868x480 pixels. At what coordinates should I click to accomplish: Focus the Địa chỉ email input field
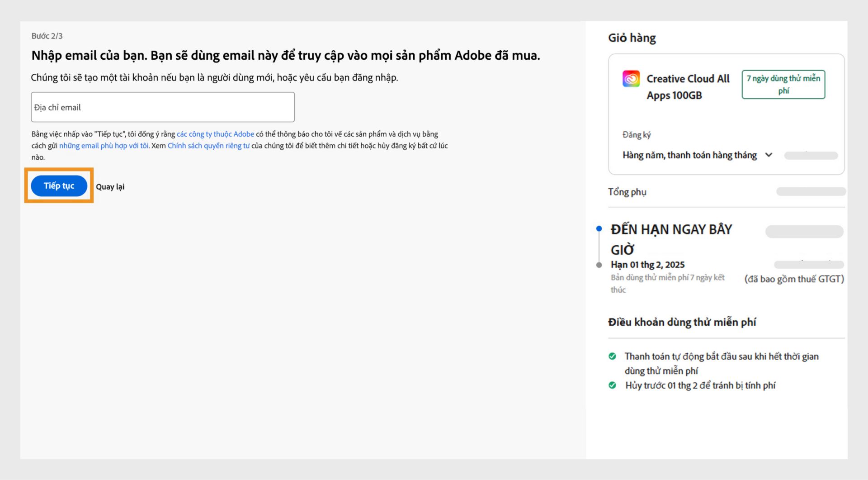(x=163, y=107)
